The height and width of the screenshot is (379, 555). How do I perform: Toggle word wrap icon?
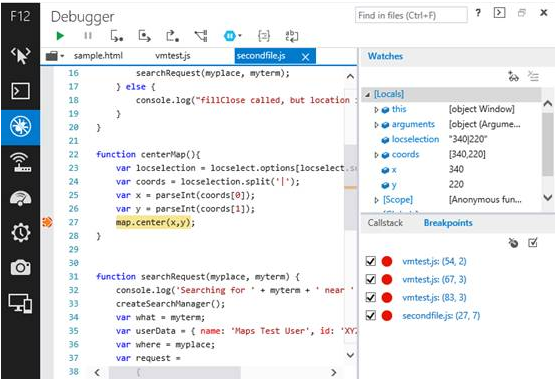[292, 36]
